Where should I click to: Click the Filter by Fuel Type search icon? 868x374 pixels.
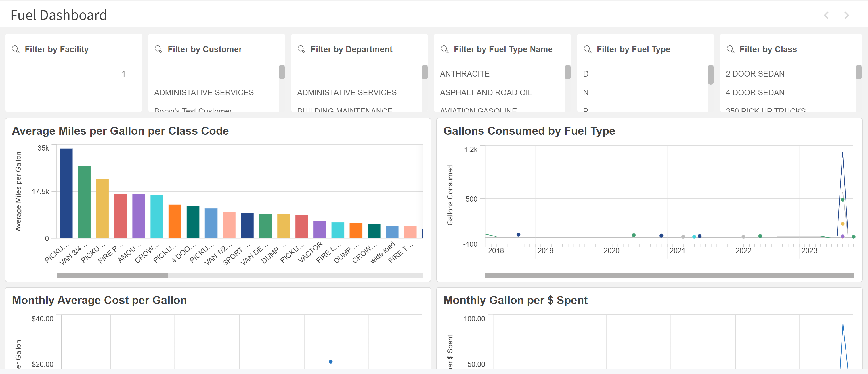[587, 50]
